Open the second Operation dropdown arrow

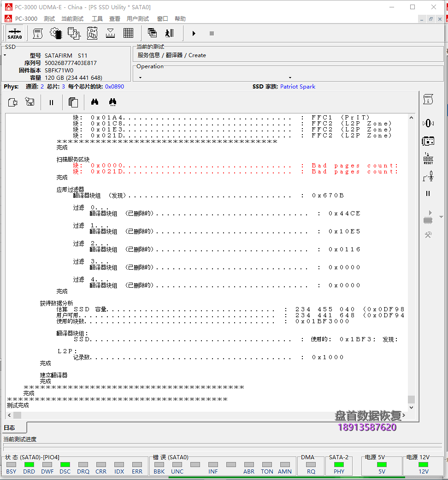point(290,78)
